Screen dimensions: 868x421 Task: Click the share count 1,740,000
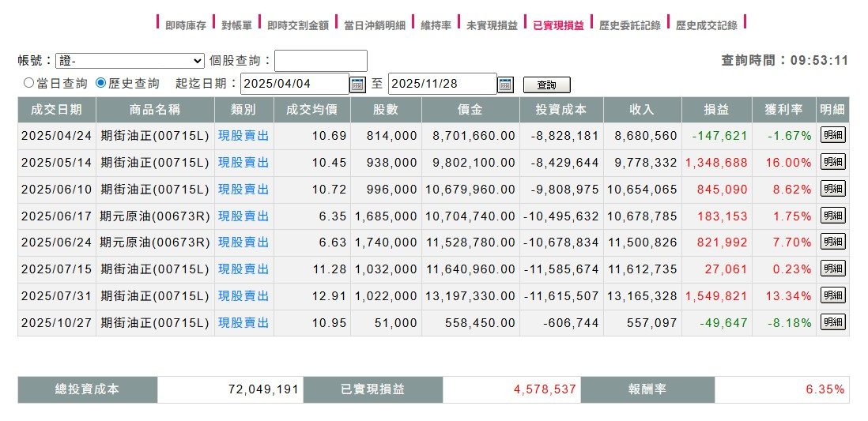tap(386, 242)
